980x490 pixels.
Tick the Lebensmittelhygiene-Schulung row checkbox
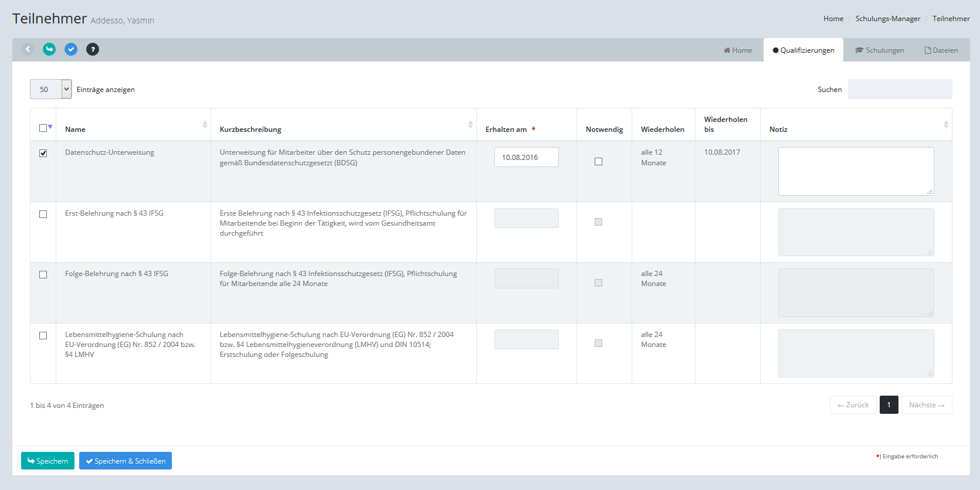[x=43, y=335]
